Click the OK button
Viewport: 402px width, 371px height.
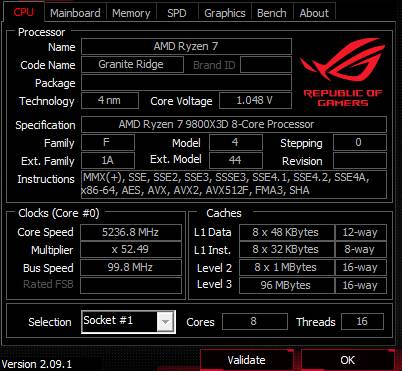pyautogui.click(x=348, y=360)
